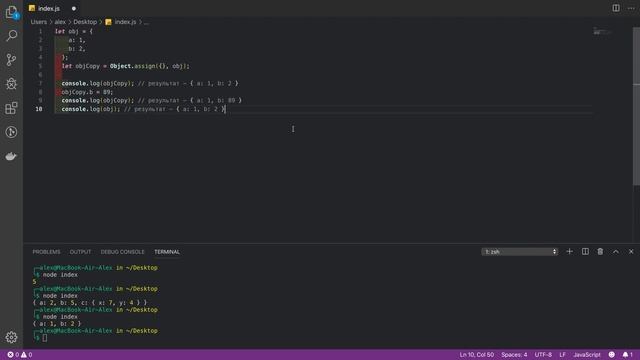Open the editor More Actions menu
Screen dimensions: 640x360
[631, 8]
